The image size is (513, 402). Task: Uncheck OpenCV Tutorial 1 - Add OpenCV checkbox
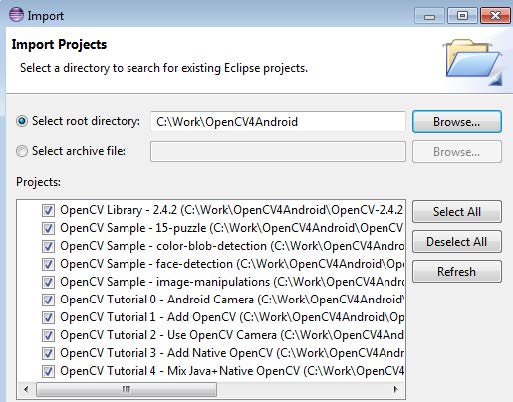coord(48,317)
